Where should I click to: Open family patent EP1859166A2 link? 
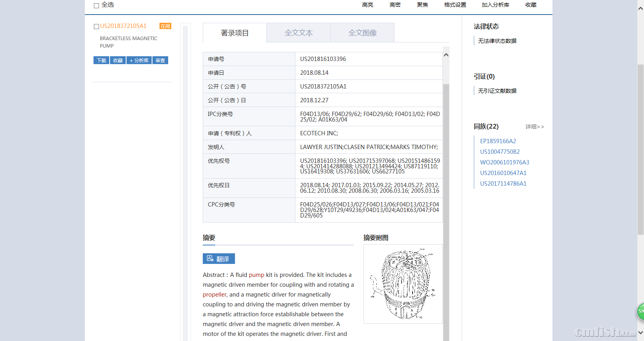click(x=498, y=141)
